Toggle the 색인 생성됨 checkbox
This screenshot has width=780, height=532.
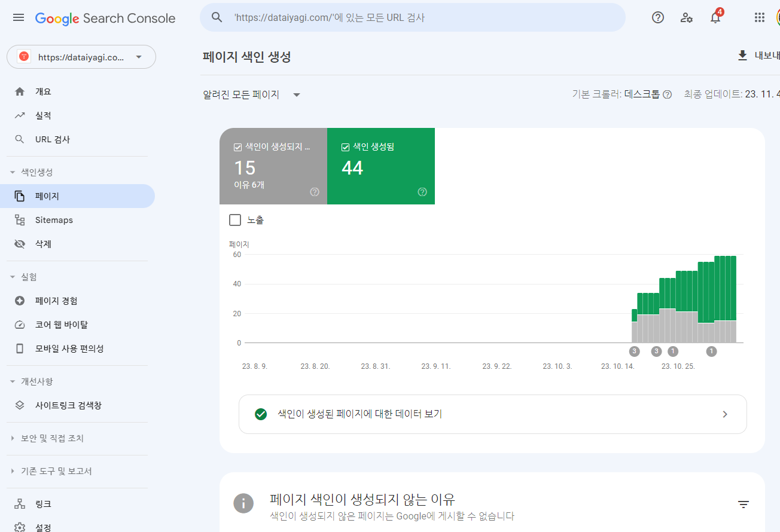(x=345, y=147)
